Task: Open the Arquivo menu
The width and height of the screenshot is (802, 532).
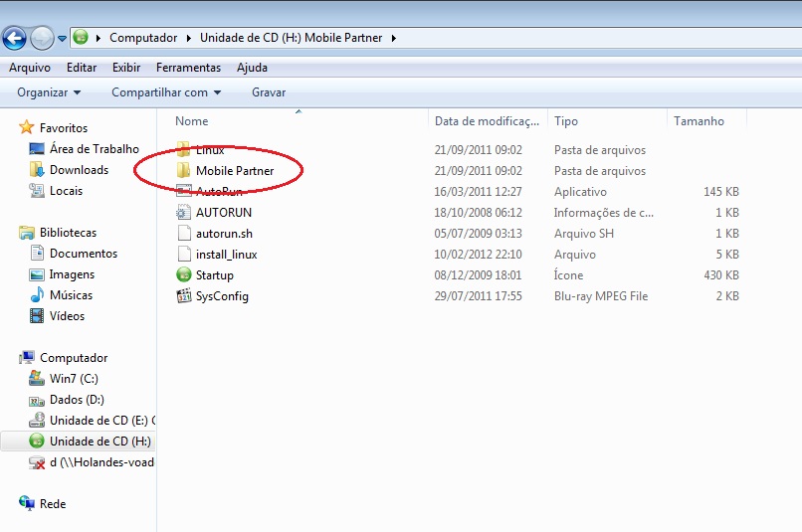Action: point(30,68)
